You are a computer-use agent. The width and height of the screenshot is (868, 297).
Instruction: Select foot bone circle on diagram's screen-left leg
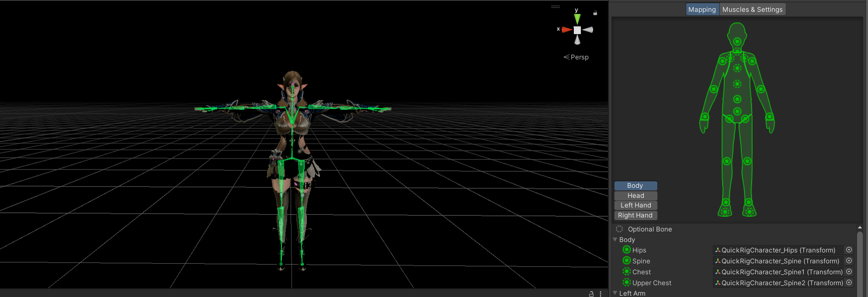pyautogui.click(x=726, y=202)
